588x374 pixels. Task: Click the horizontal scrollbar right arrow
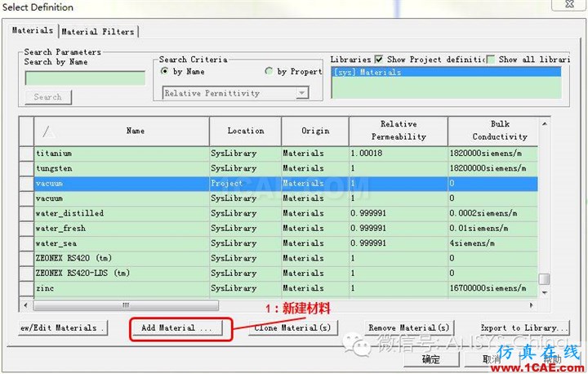tap(532, 305)
